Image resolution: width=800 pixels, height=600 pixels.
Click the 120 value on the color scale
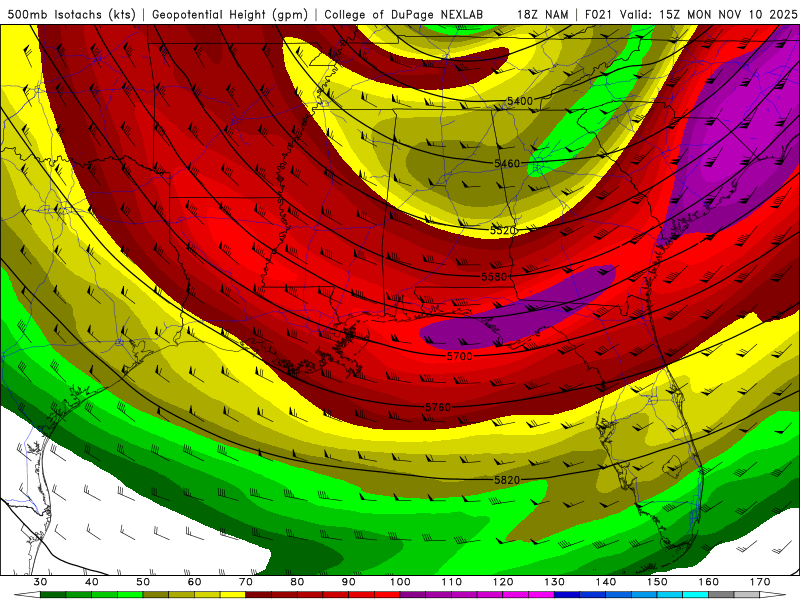point(503,582)
